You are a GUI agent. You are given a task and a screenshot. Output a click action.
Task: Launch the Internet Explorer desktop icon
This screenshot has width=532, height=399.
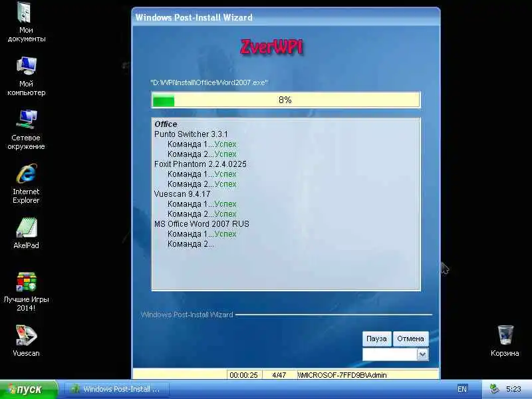tap(26, 184)
